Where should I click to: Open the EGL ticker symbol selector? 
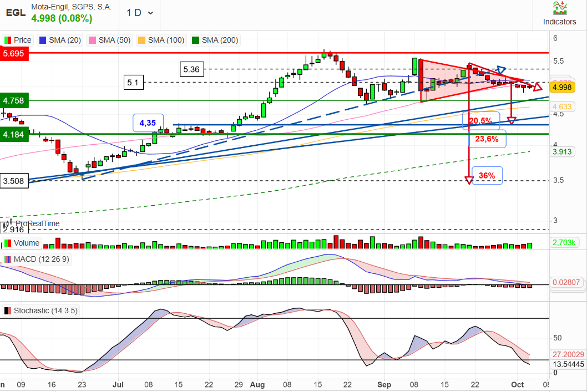(16, 13)
